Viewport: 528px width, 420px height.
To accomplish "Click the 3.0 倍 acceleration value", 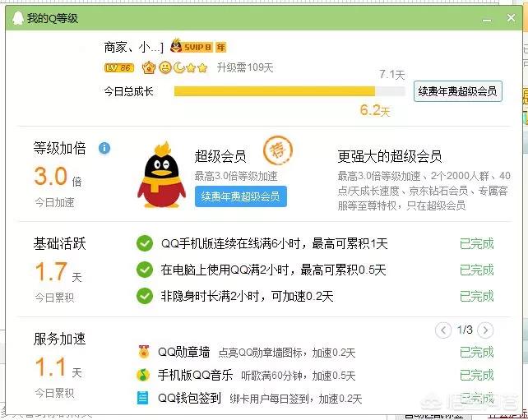I will point(58,177).
